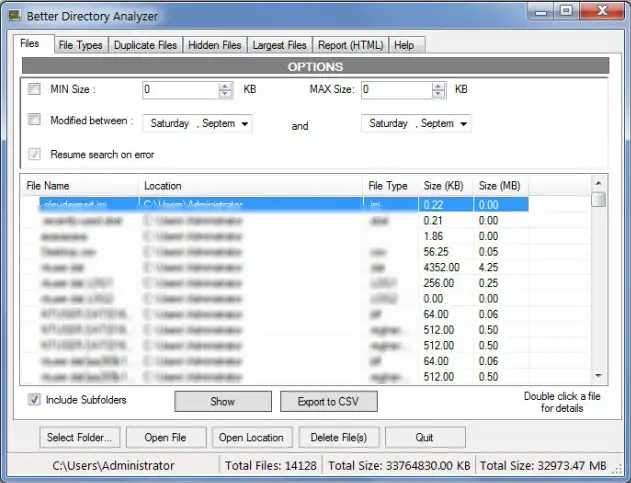Minimize the Better Directory Analyzer window
This screenshot has width=631, height=483.
(541, 11)
